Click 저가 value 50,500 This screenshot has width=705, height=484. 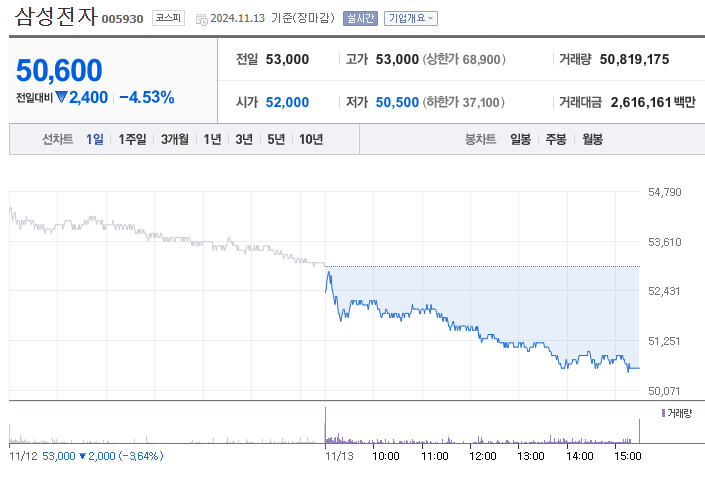[397, 103]
